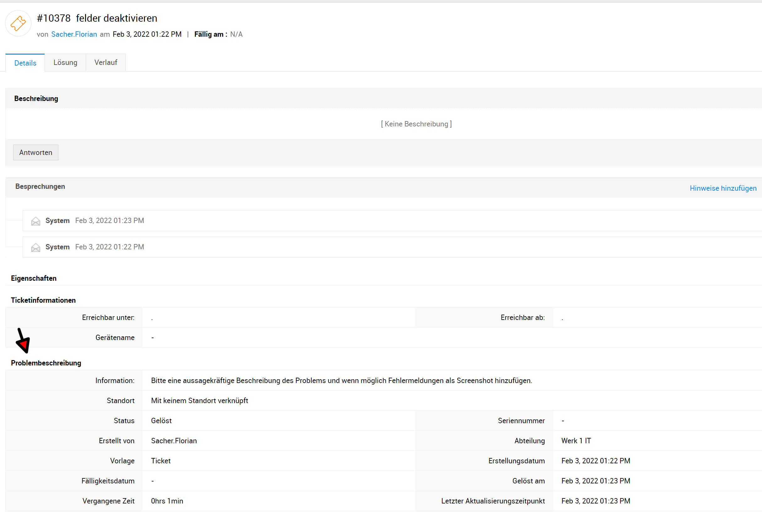
Task: Switch to the Details tab
Action: 25,63
